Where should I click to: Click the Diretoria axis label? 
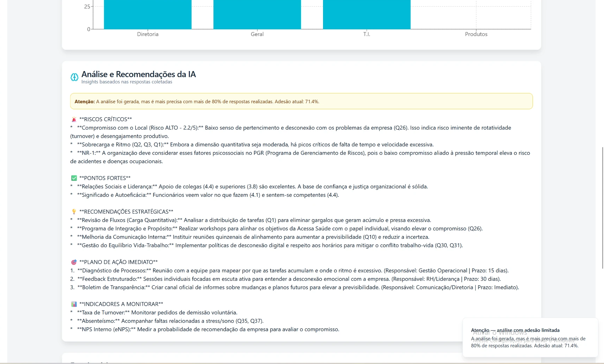click(148, 34)
